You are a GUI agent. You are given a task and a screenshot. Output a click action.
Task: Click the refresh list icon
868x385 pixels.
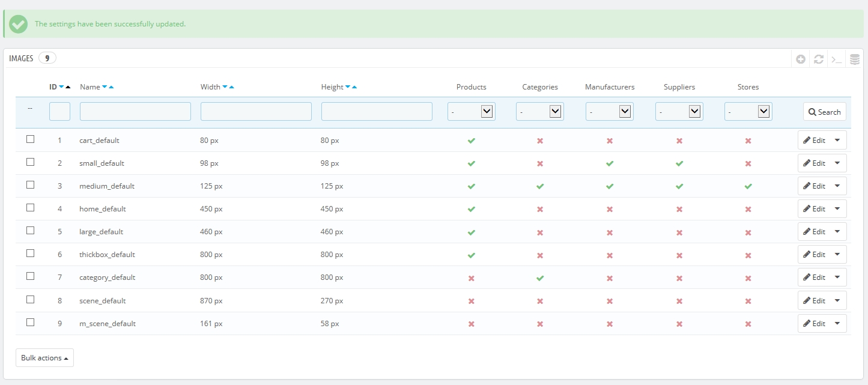click(x=818, y=59)
